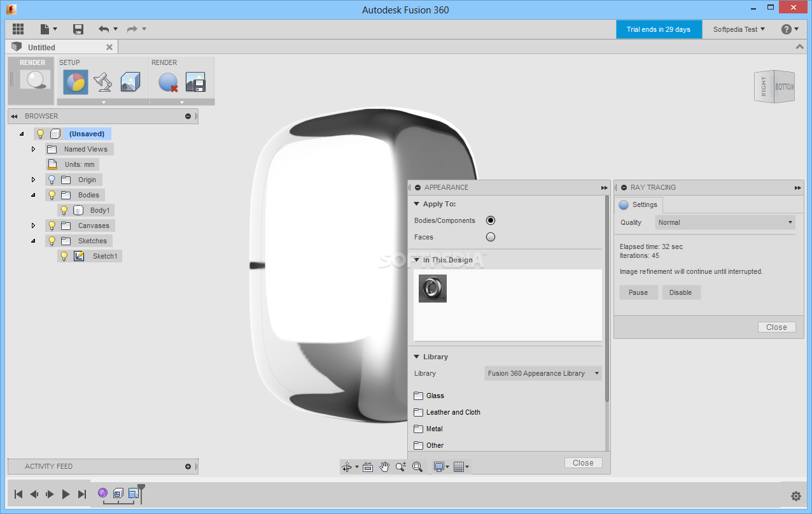This screenshot has width=812, height=514.
Task: Open the ray tracing Quality dropdown
Action: pyautogui.click(x=725, y=222)
